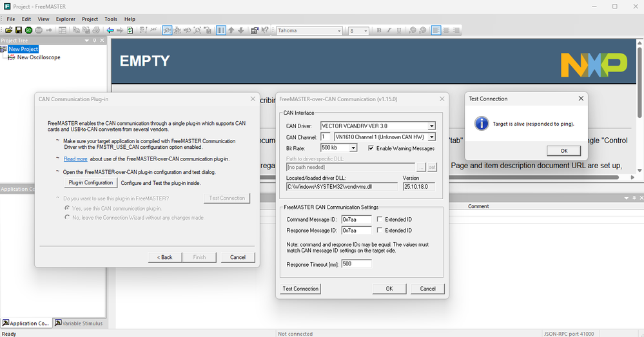Open the Help menu
The width and height of the screenshot is (644, 337).
[x=130, y=19]
